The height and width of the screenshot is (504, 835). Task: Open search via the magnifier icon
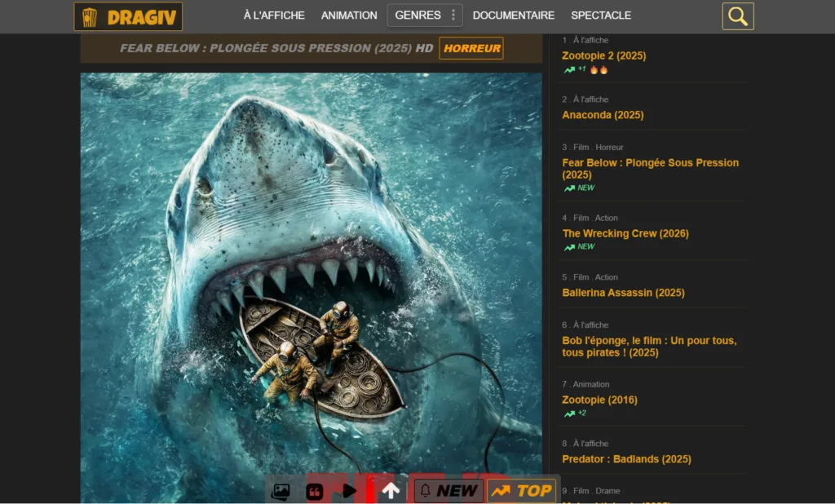[x=737, y=15]
